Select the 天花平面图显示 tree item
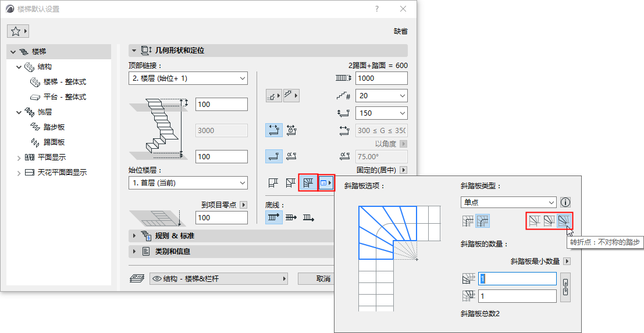Image resolution: width=644 pixels, height=333 pixels. pyautogui.click(x=62, y=173)
